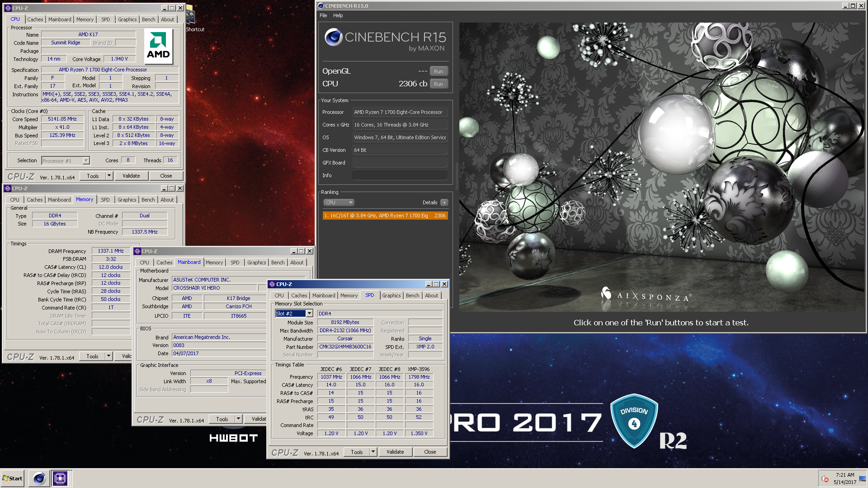Viewport: 868px width, 488px height.
Task: Open the Help menu in Cinebench
Action: click(338, 15)
